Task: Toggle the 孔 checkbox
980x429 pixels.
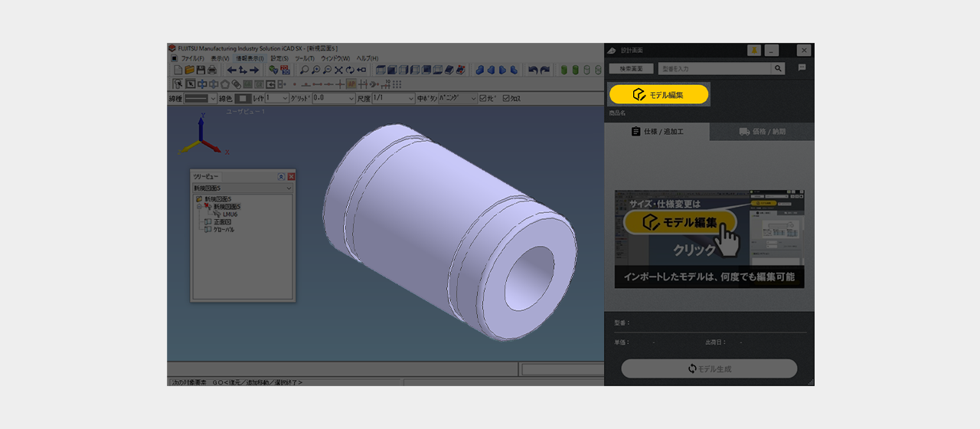Action: point(483,99)
